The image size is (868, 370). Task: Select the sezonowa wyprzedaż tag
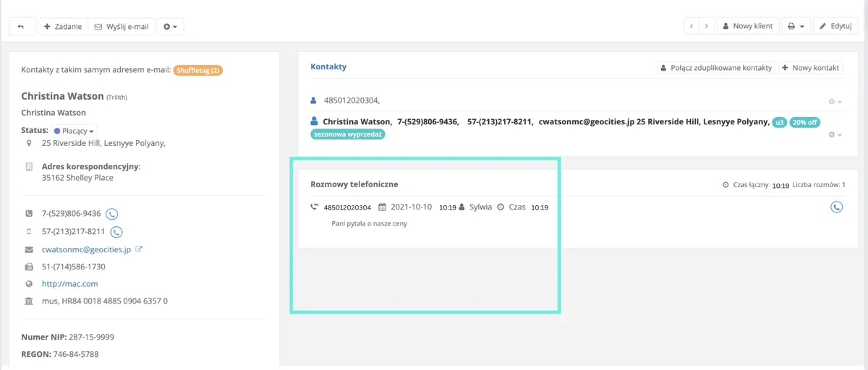[348, 134]
